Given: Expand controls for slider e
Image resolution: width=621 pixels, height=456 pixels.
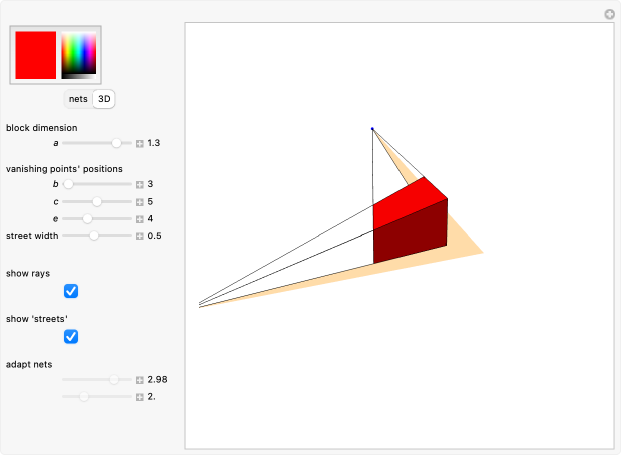Looking at the screenshot, I should (x=140, y=219).
